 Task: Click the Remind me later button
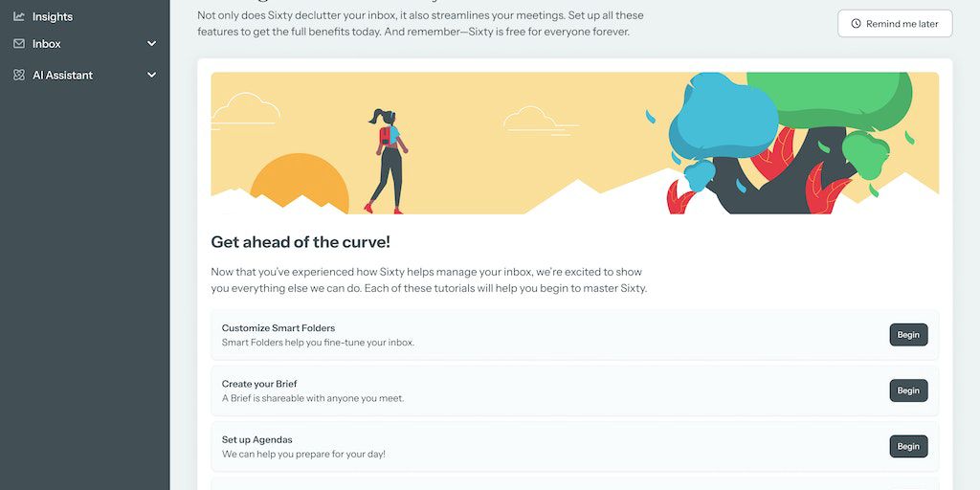pyautogui.click(x=895, y=24)
